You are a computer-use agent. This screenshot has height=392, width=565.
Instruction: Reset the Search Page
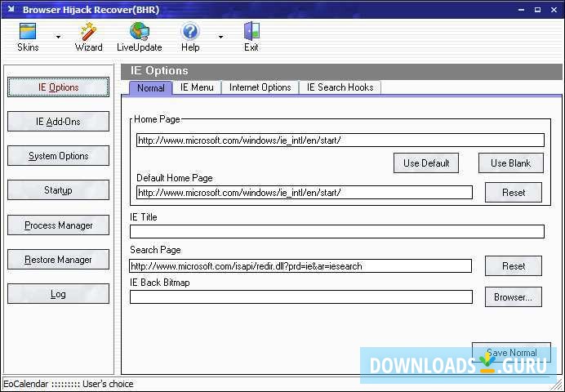(x=514, y=266)
